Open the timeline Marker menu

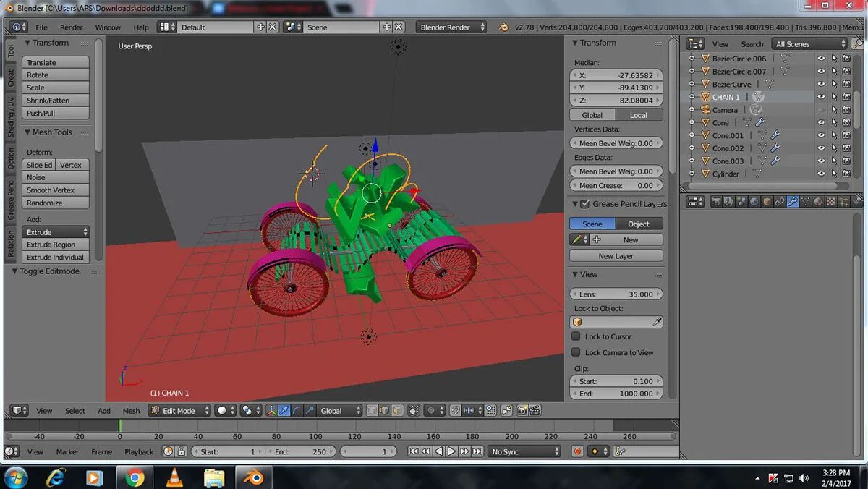[67, 452]
